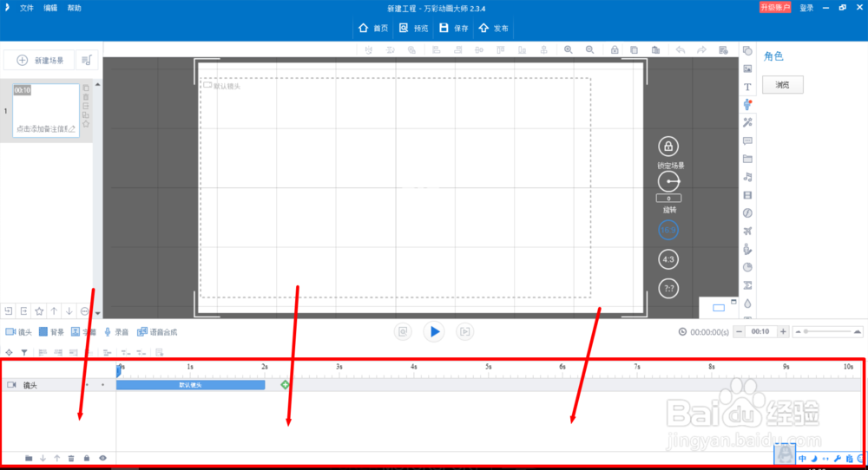This screenshot has width=868, height=470.
Task: Adjust the timeline zoom slider
Action: 827,332
